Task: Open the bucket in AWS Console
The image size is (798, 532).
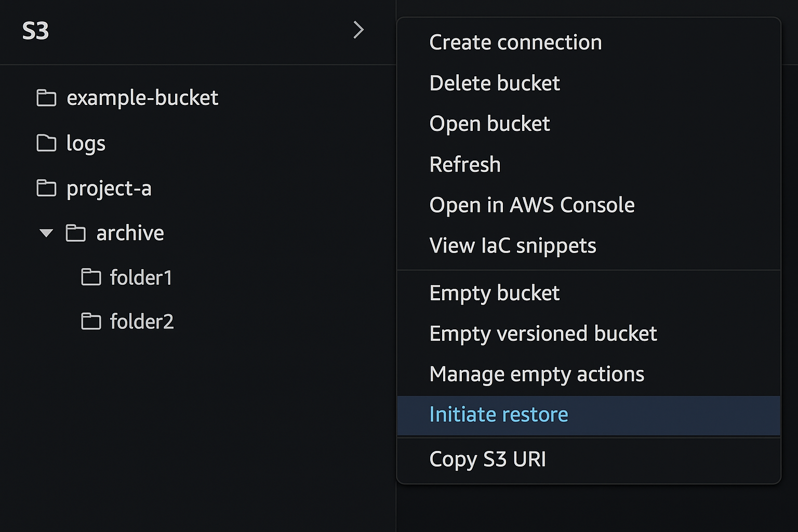Action: (531, 205)
